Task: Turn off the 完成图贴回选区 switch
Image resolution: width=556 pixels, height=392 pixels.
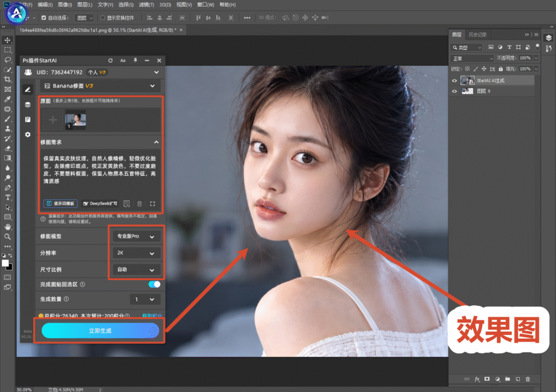Action: tap(154, 284)
